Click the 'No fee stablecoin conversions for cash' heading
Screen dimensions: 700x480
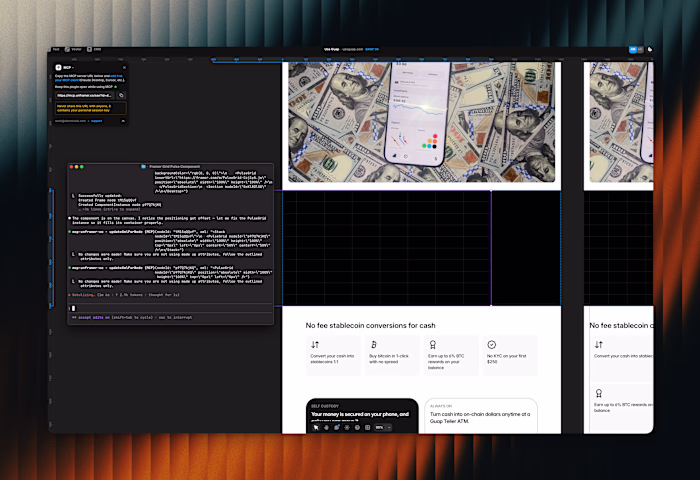point(370,326)
